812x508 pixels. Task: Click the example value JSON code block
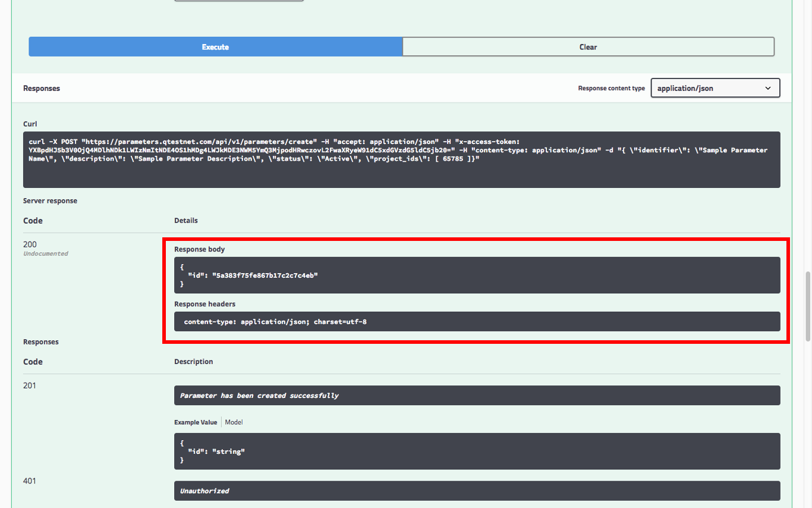coord(477,451)
